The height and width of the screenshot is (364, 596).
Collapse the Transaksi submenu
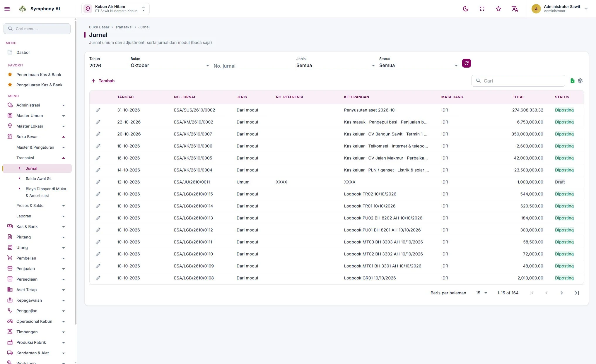(37, 158)
